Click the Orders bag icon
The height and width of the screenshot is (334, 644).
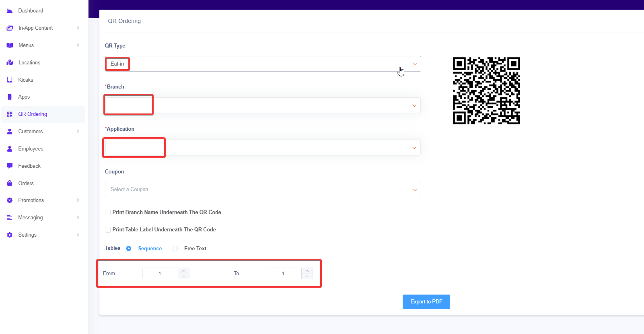pos(10,183)
